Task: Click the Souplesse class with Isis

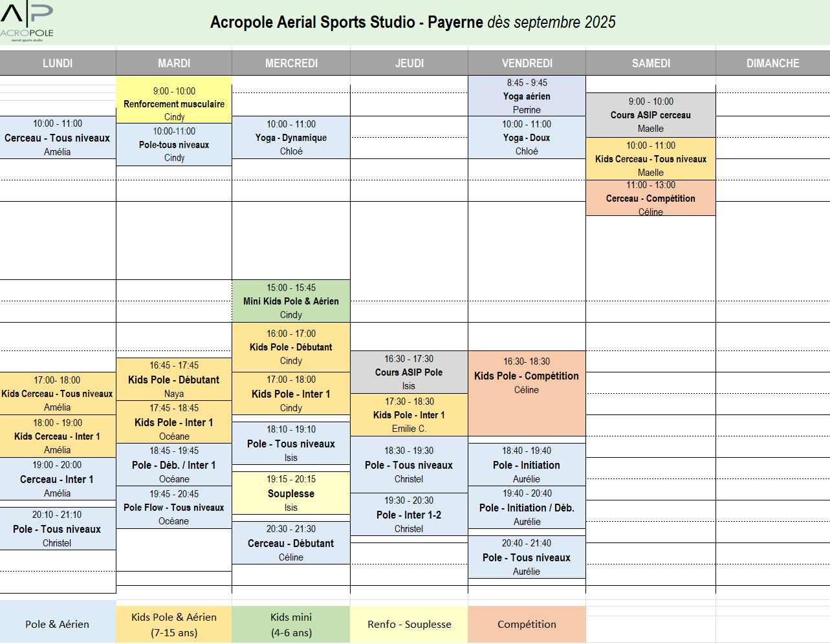Action: coord(291,493)
